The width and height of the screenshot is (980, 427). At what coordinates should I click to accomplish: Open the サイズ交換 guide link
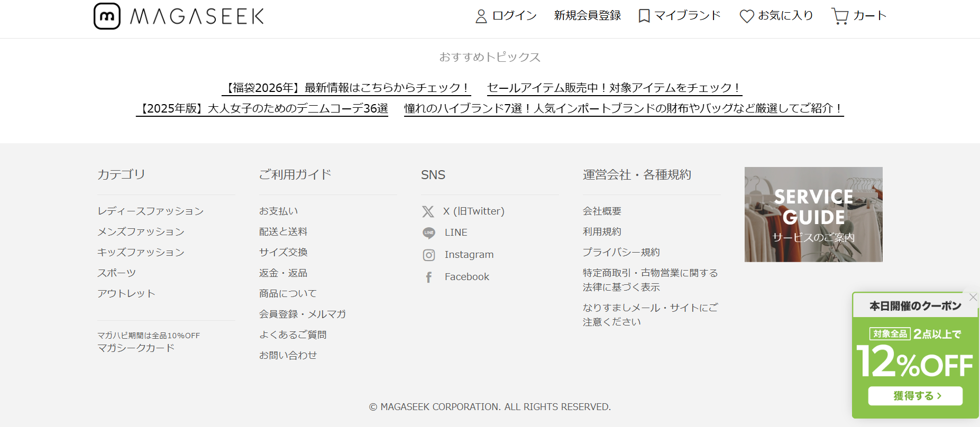click(283, 252)
